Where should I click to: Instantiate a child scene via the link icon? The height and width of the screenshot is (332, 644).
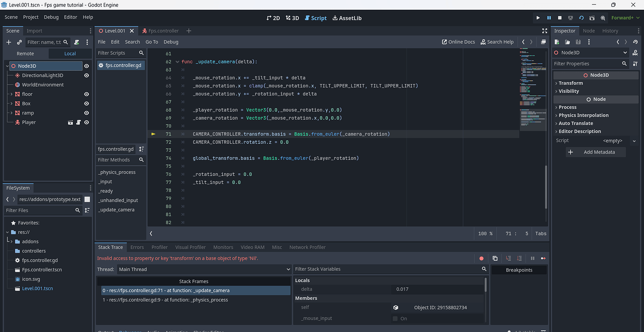point(19,42)
